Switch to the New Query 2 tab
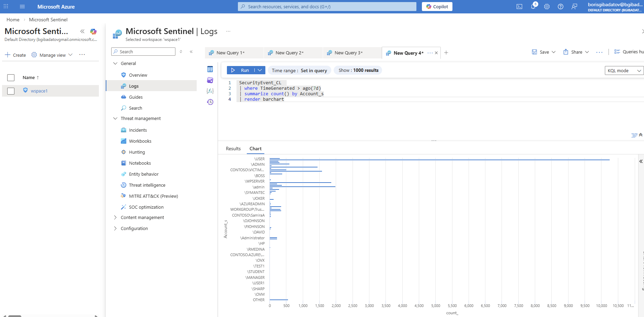Screen dimensions: 644x317 [289, 53]
